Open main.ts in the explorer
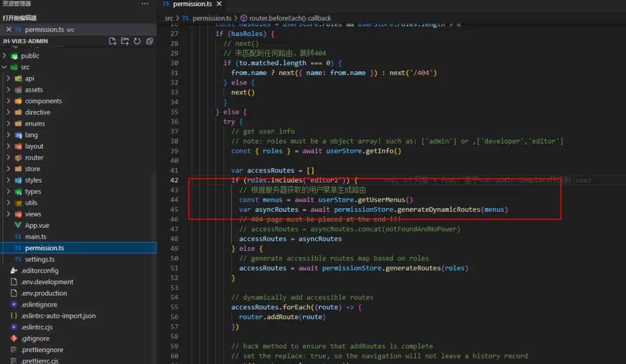 [35, 237]
